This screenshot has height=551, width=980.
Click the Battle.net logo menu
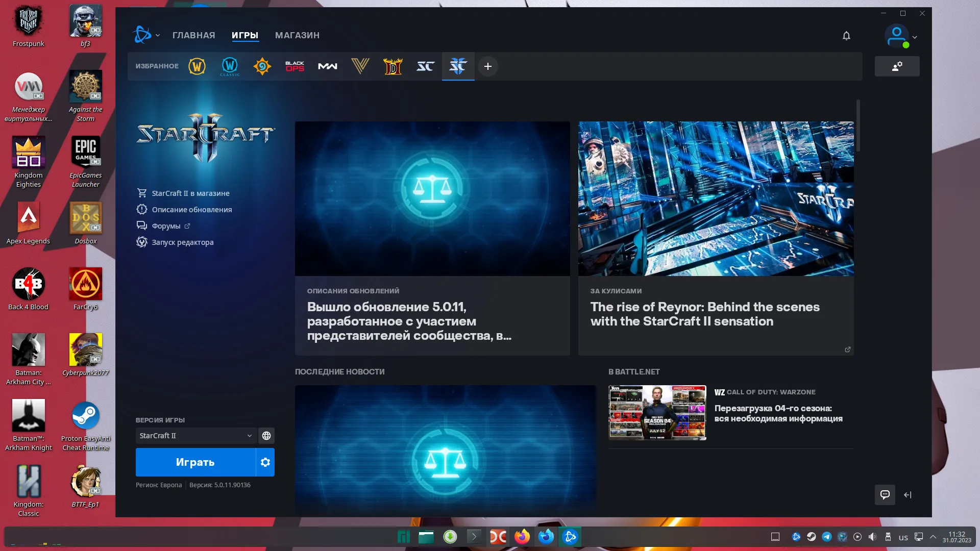click(x=145, y=35)
